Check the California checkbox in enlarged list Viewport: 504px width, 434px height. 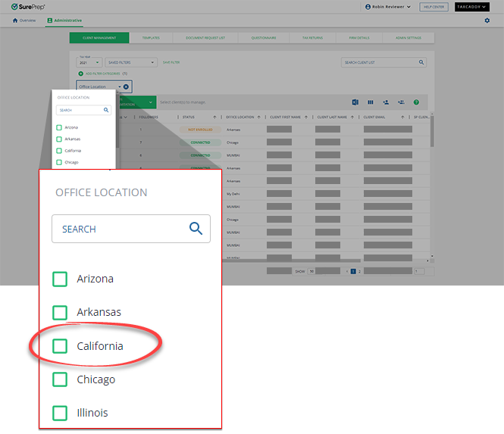tap(60, 346)
